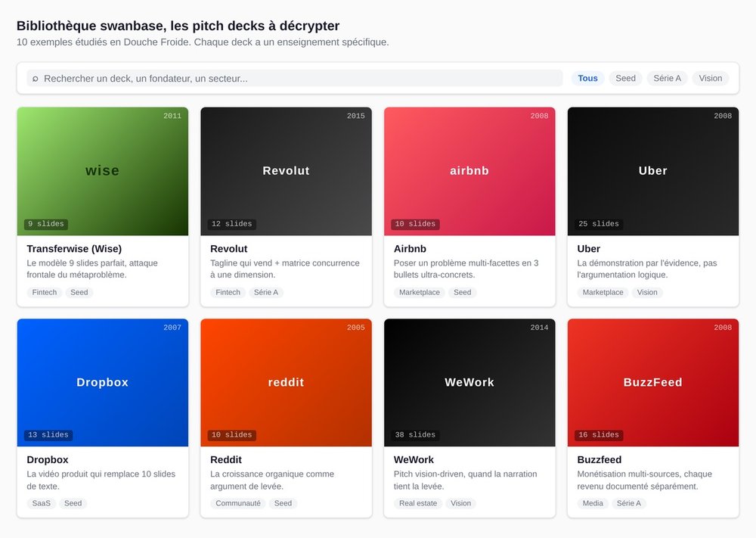Click the 2011 year label on wise
The height and width of the screenshot is (538, 756).
coord(172,116)
